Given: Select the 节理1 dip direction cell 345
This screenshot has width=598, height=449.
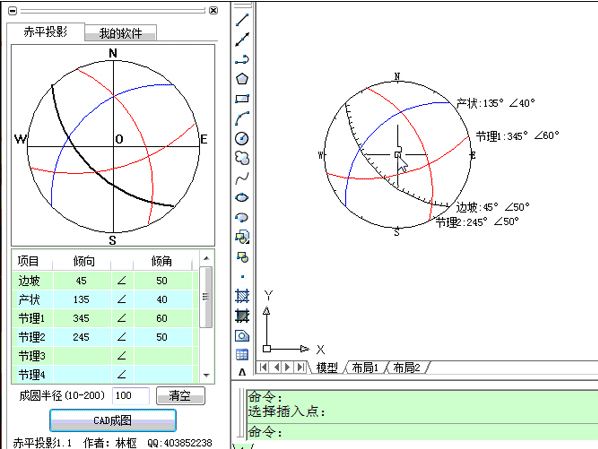Looking at the screenshot, I should (x=82, y=318).
